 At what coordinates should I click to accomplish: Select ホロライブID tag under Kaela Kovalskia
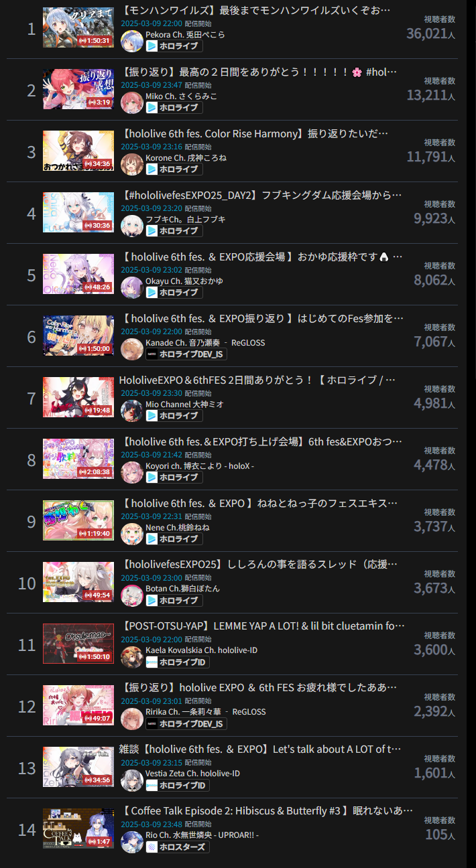[x=178, y=662]
